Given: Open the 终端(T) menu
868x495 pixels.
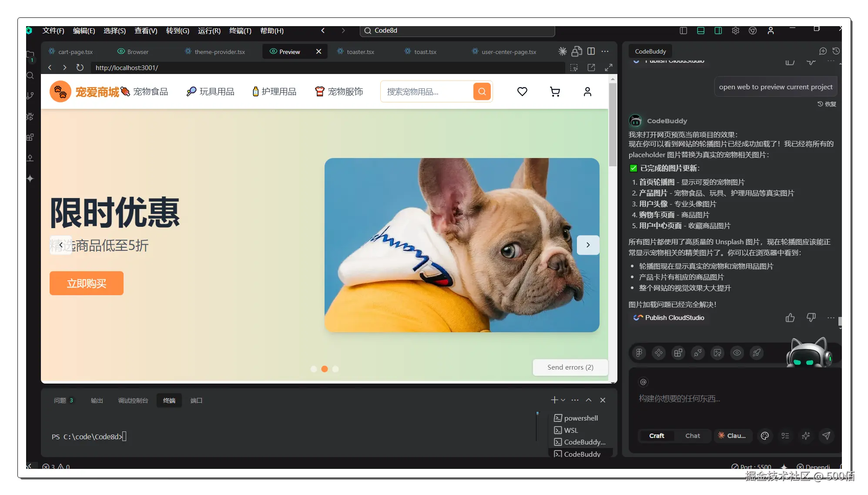Looking at the screenshot, I should tap(240, 30).
